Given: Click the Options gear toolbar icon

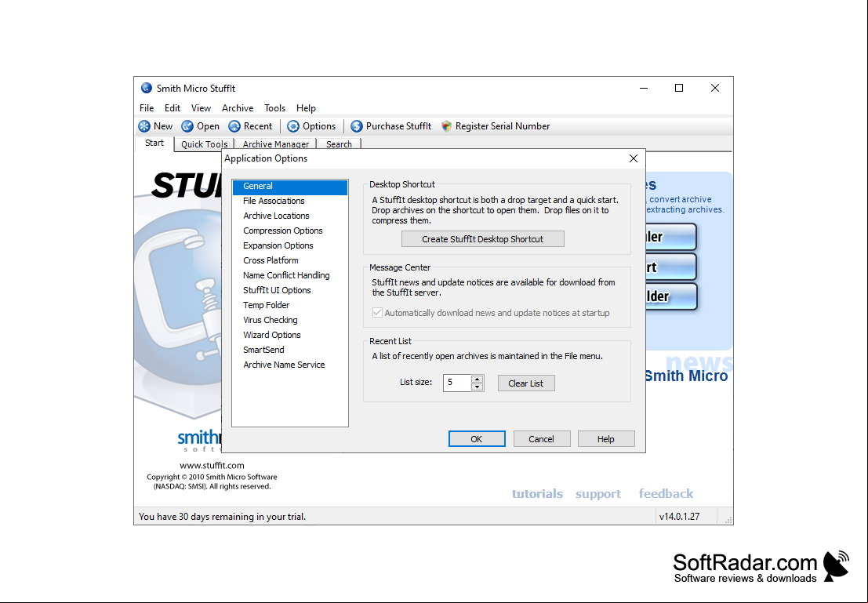Looking at the screenshot, I should pos(292,126).
